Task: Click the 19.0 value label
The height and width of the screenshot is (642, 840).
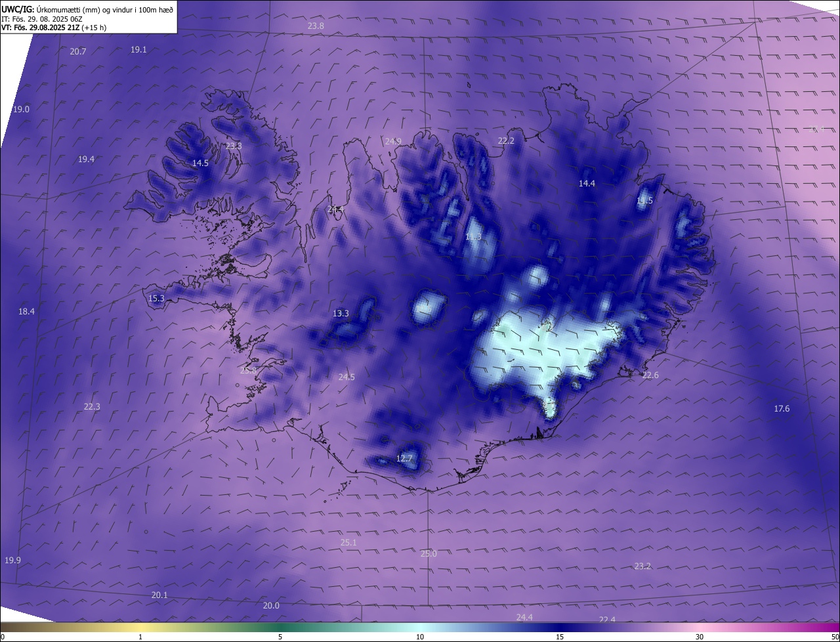Action: tap(21, 109)
